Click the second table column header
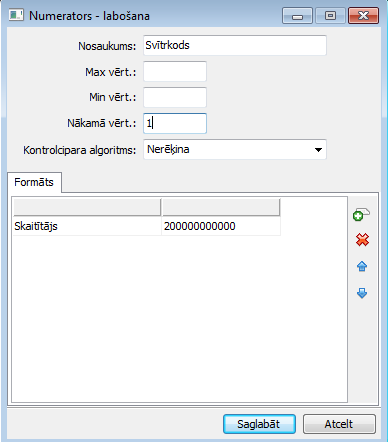The image size is (388, 442). (221, 207)
